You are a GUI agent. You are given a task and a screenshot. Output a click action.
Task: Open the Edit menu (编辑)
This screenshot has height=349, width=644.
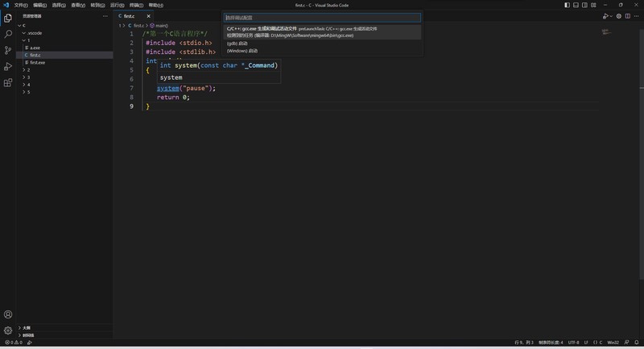click(x=39, y=6)
